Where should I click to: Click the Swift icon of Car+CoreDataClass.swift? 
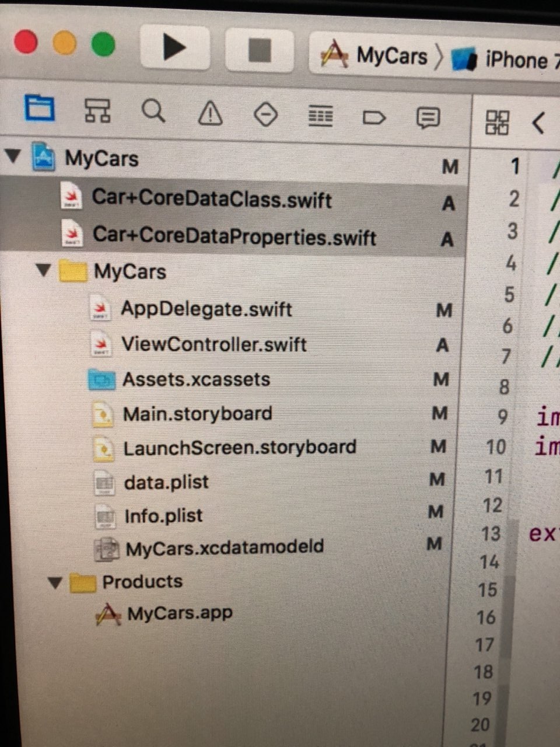point(72,197)
